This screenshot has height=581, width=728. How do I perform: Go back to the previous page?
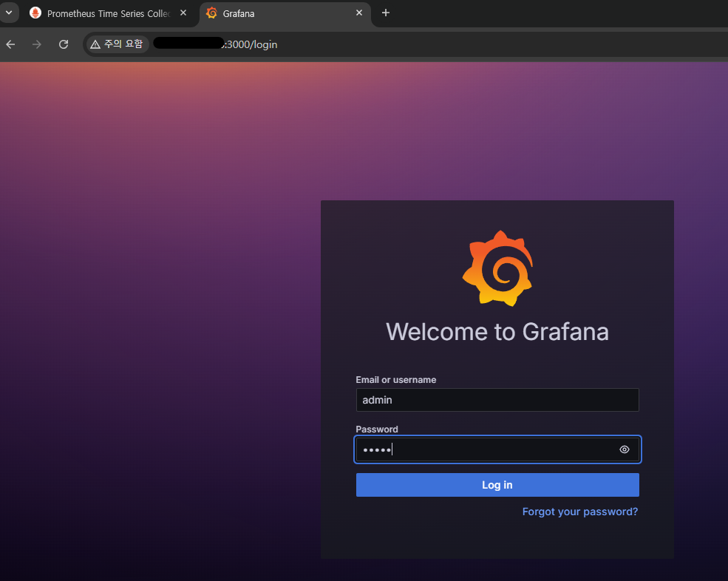[10, 44]
